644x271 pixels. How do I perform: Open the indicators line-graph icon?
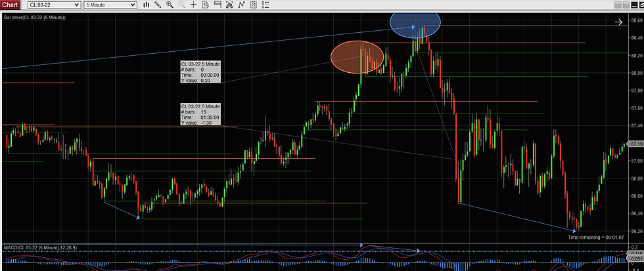[242, 5]
